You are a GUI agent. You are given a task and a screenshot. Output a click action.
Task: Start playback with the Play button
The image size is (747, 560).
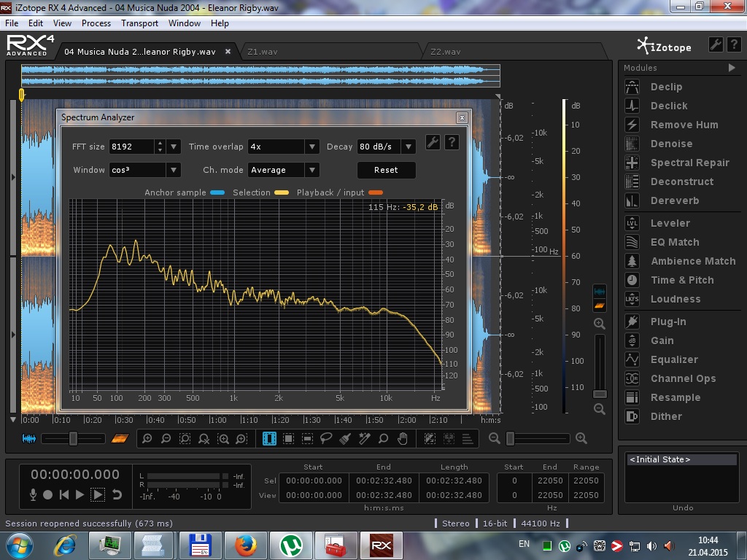[x=80, y=495]
